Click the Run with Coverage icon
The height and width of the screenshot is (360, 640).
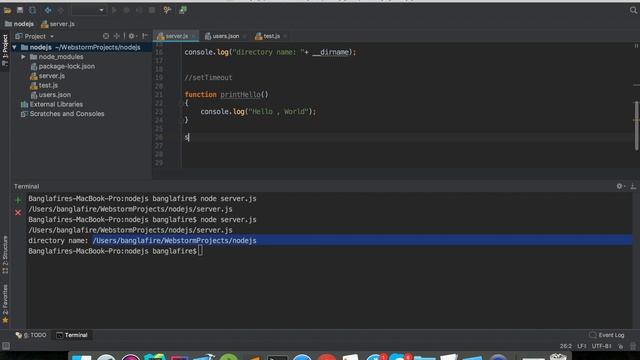pos(139,10)
